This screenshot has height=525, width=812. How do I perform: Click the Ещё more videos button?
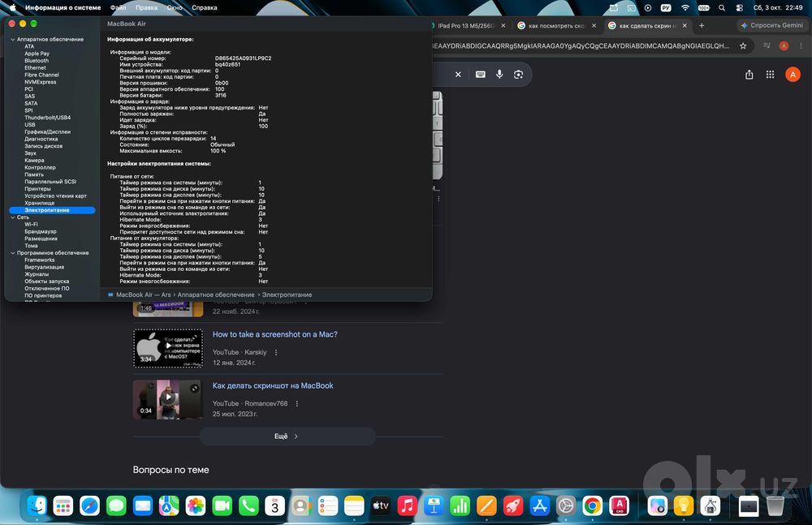tap(287, 437)
